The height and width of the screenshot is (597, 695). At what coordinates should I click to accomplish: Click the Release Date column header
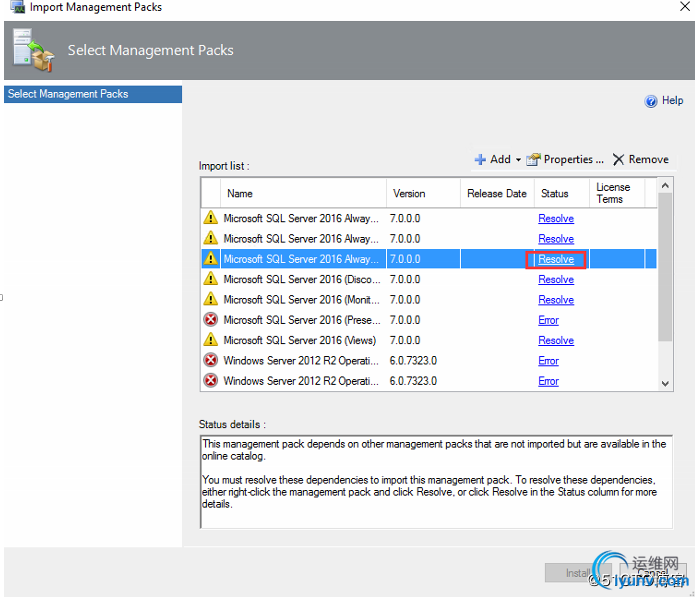(496, 193)
